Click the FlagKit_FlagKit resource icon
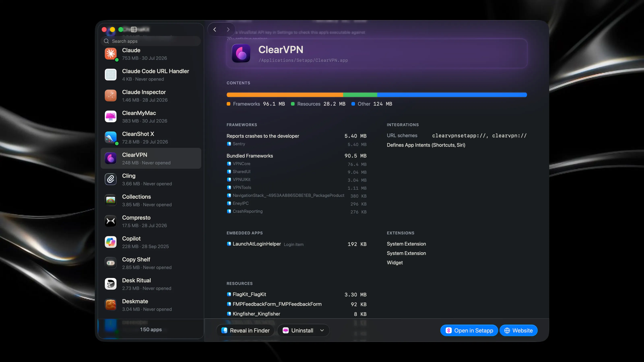 click(x=229, y=294)
